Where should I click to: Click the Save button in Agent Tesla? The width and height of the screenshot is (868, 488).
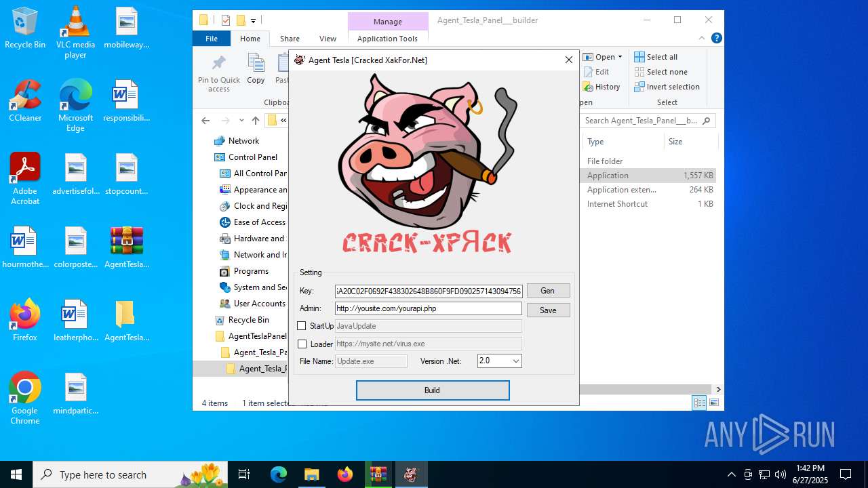548,310
